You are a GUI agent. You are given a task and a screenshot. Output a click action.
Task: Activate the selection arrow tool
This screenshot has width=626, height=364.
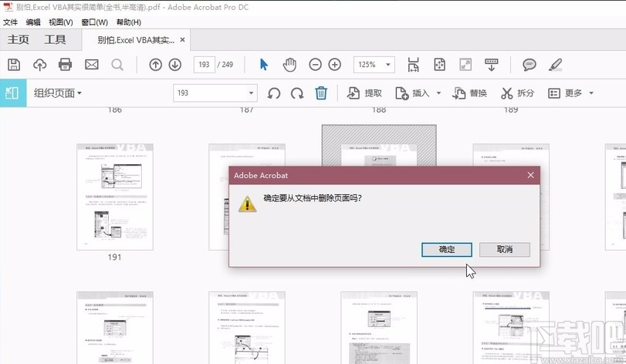click(264, 65)
